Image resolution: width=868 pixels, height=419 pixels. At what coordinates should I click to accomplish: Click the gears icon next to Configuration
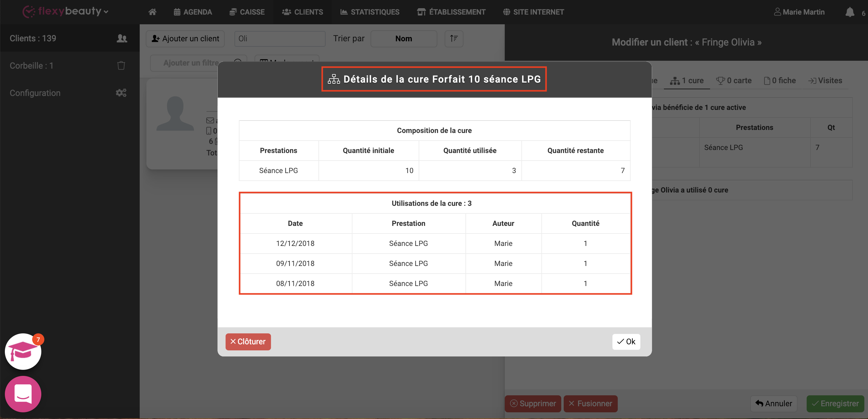(x=121, y=93)
